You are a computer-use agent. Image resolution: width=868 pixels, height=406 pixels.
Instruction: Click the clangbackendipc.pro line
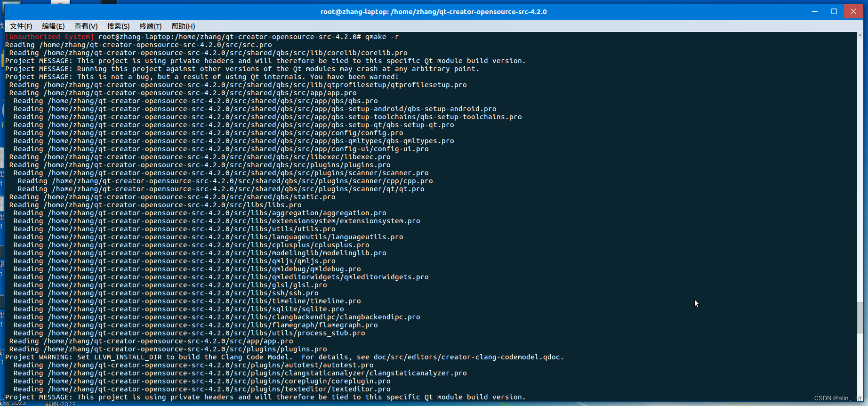(x=217, y=317)
